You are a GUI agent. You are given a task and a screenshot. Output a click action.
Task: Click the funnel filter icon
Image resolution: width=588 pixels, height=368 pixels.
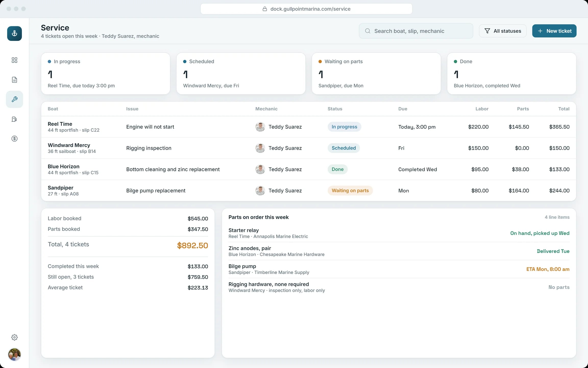[487, 31]
